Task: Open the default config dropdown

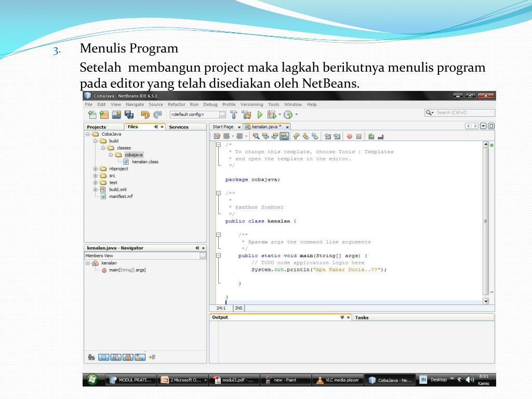Action: pos(222,114)
